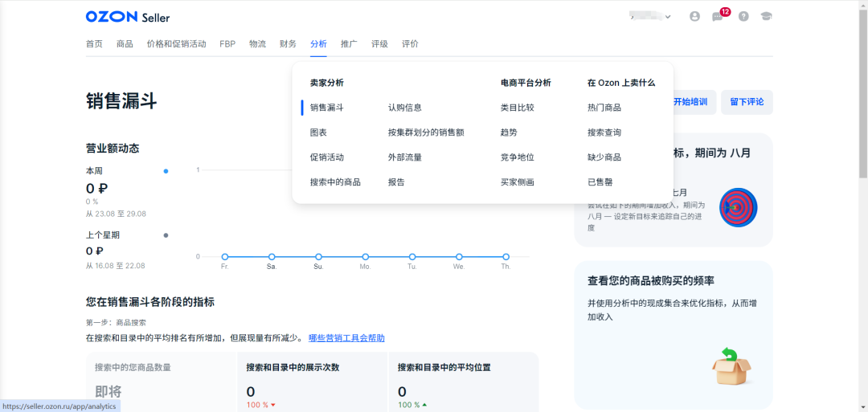
Task: Select 图表 in the analytics menu
Action: (318, 133)
